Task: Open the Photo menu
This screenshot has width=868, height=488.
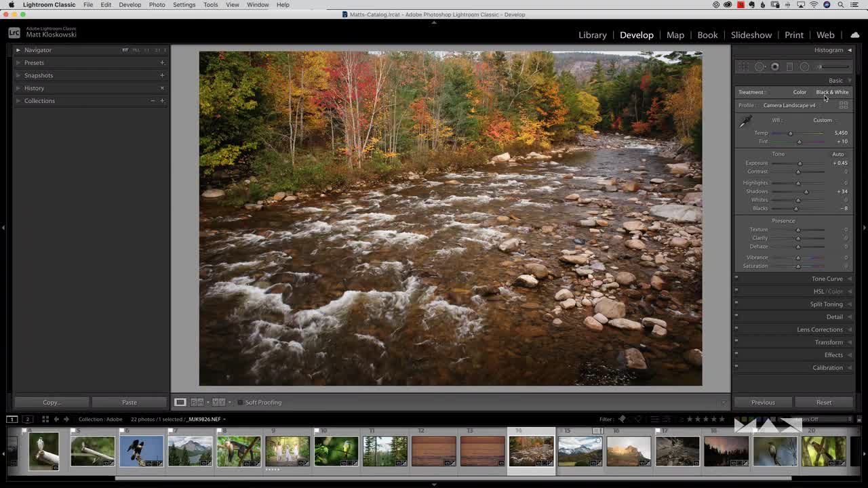Action: click(x=157, y=5)
